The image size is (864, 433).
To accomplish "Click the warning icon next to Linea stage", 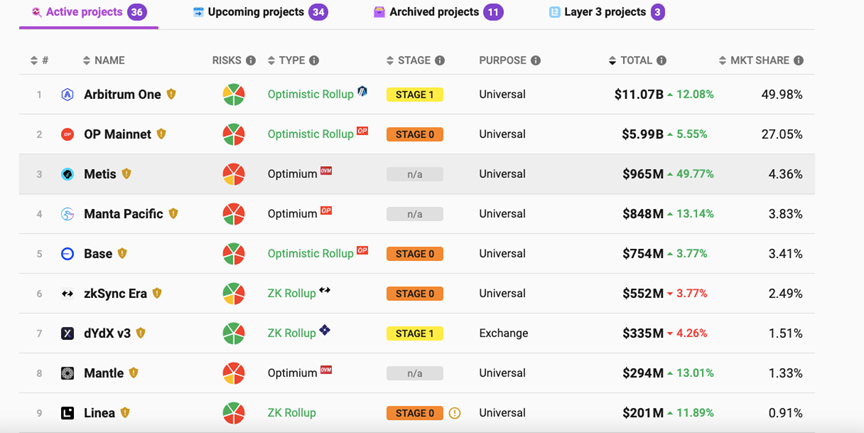I will tap(455, 413).
